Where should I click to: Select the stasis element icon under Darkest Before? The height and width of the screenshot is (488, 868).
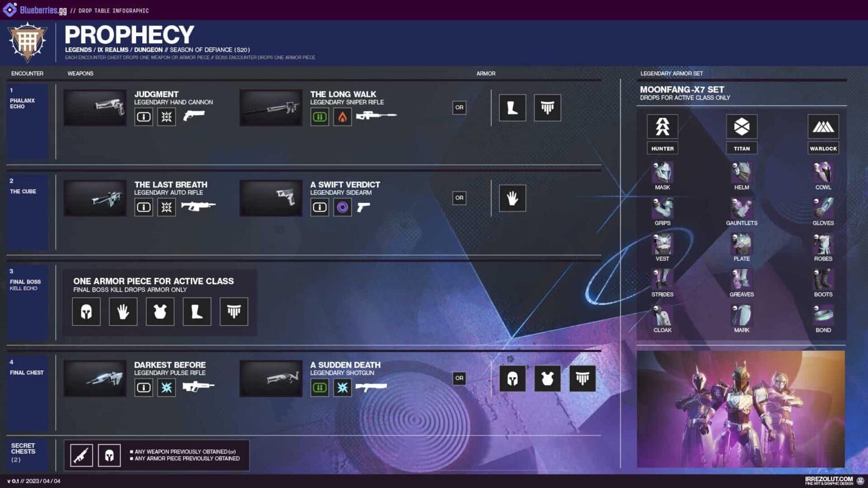click(x=167, y=387)
